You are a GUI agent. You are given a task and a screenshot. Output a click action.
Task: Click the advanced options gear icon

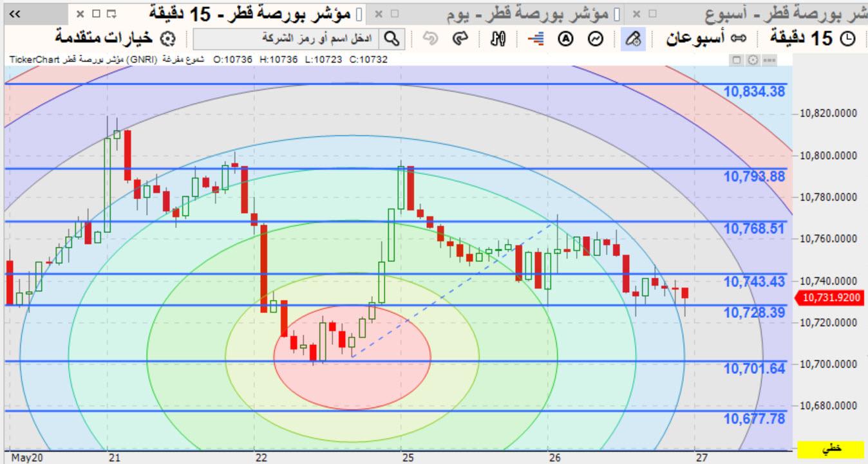[167, 39]
